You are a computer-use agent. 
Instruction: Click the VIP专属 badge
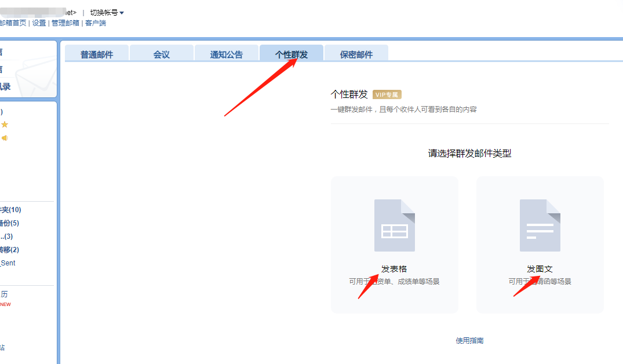tap(387, 94)
